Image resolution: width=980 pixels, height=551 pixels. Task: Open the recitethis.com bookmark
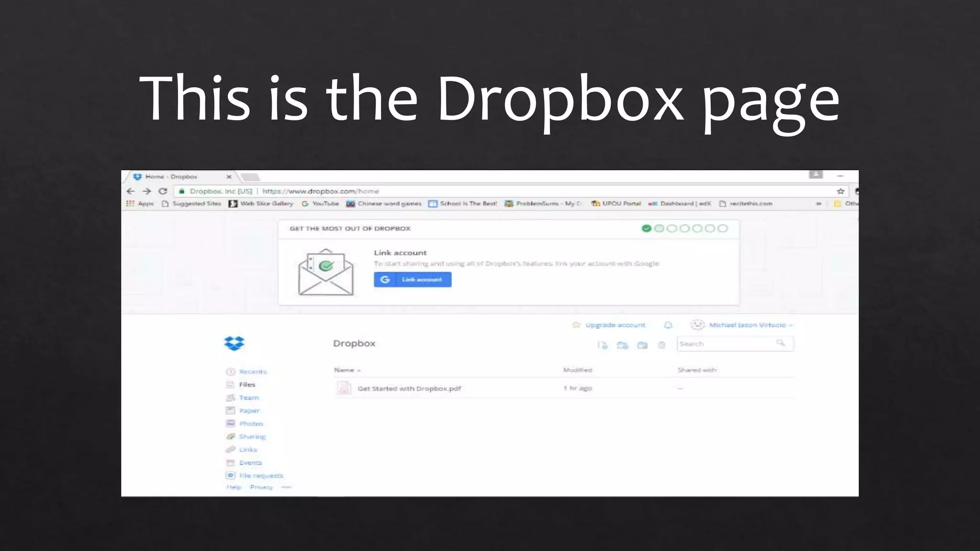pos(746,204)
